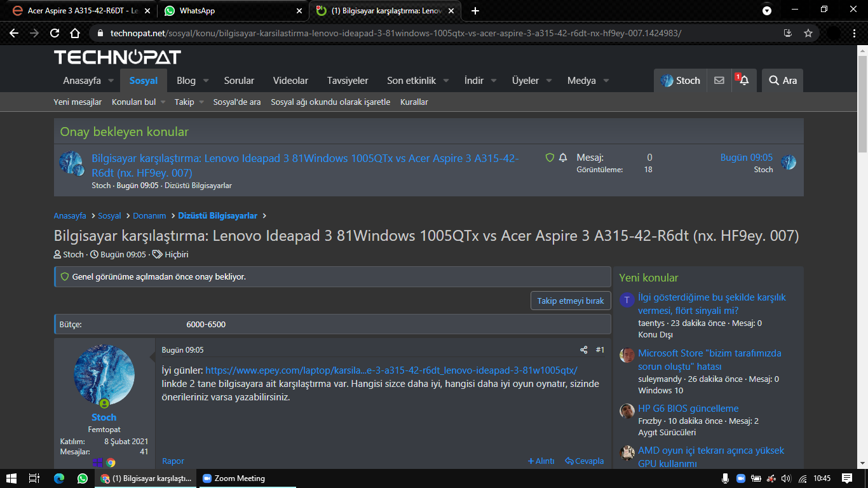Expand the Anasayfa dropdown arrow
This screenshot has width=868, height=488.
click(111, 81)
